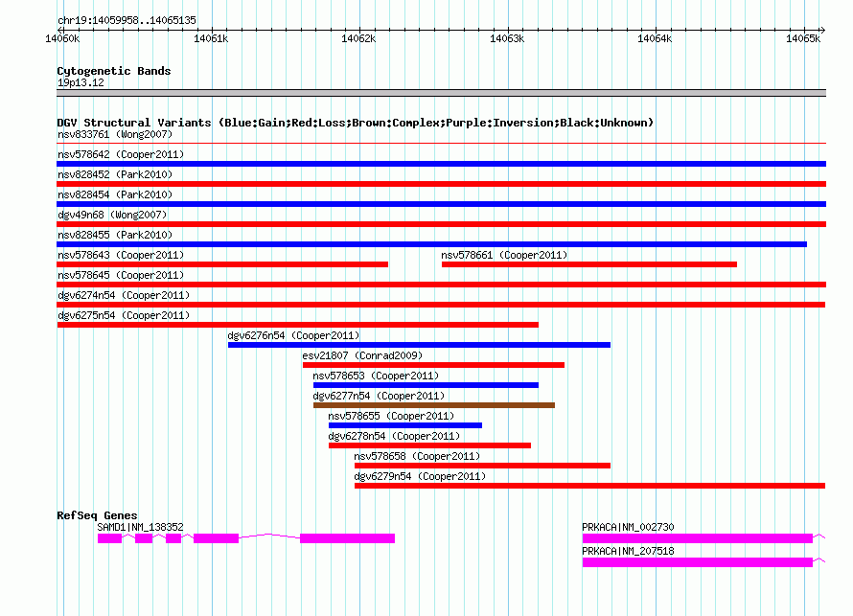Click the dgv6276n54 (Cooper2011) label
853x616 pixels.
coord(294,335)
